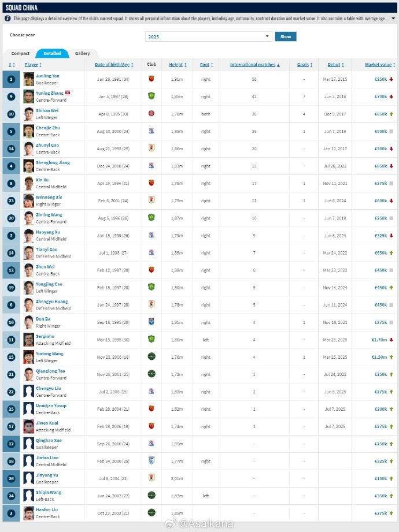Click Yudong Wang's dark green club crest
This screenshot has width=399, height=532.
tap(152, 356)
